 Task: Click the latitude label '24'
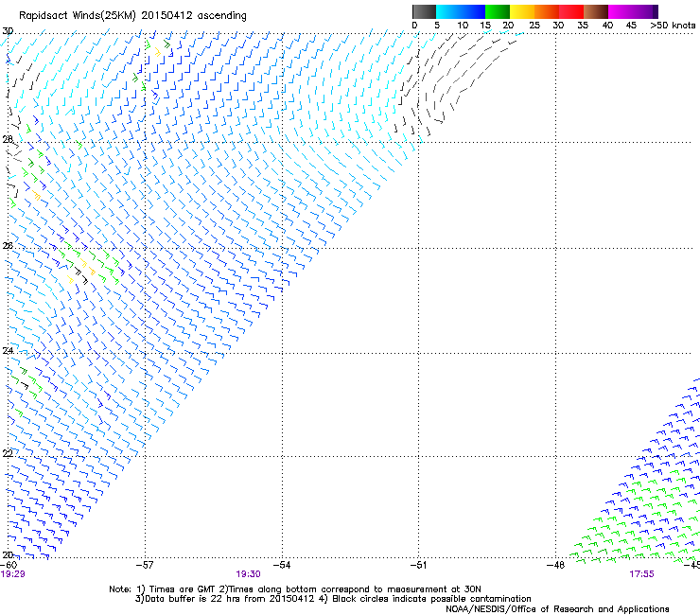8,351
